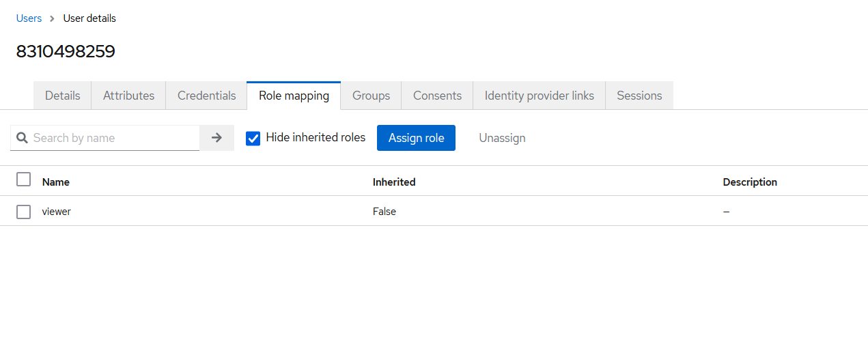Toggle the Hide inherited roles checkbox

click(253, 139)
